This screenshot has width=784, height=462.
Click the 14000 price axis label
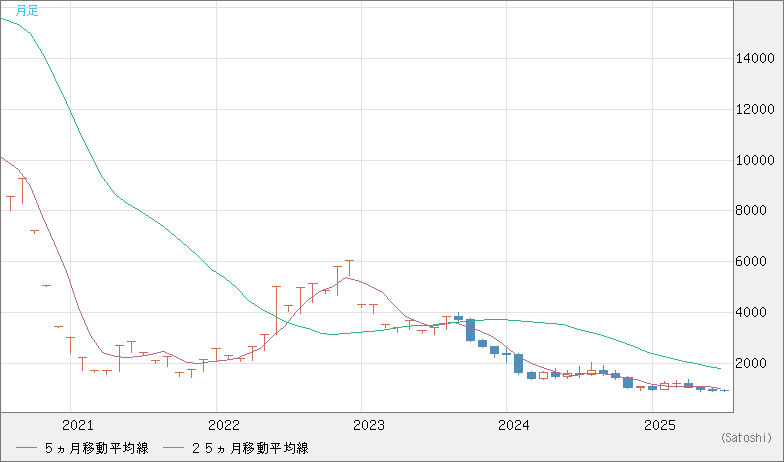(x=754, y=58)
